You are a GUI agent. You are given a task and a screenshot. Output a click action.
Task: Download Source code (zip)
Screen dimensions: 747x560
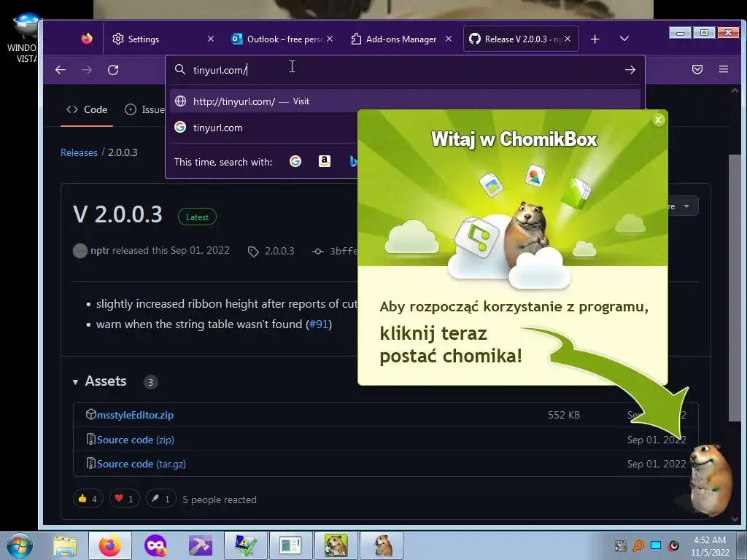tap(135, 440)
